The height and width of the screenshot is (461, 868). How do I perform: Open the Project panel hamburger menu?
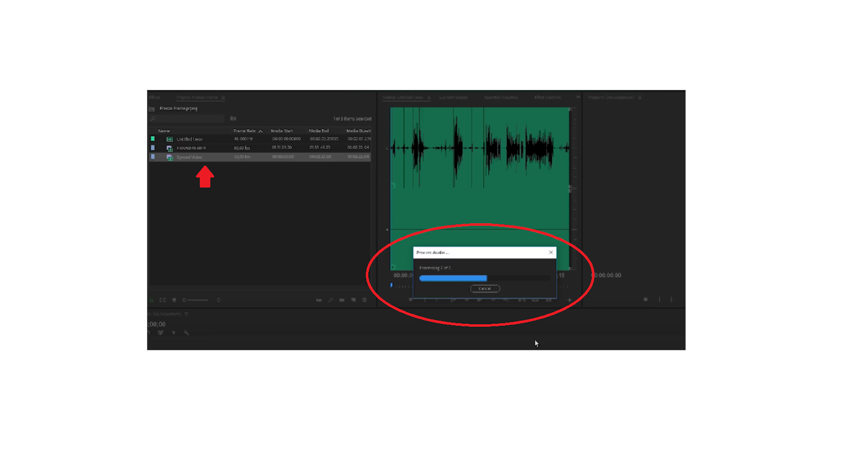pyautogui.click(x=223, y=98)
